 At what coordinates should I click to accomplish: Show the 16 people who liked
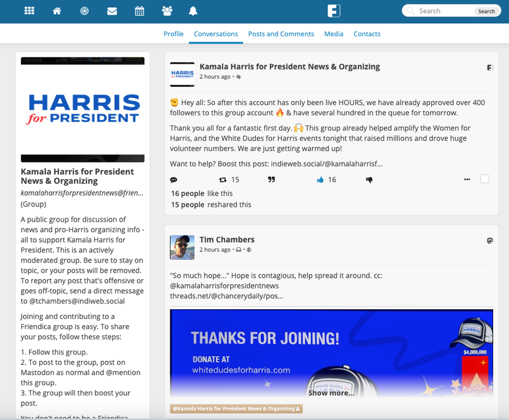188,194
